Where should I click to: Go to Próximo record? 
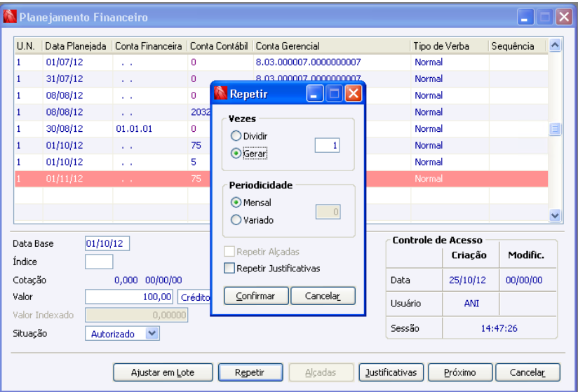pyautogui.click(x=460, y=372)
